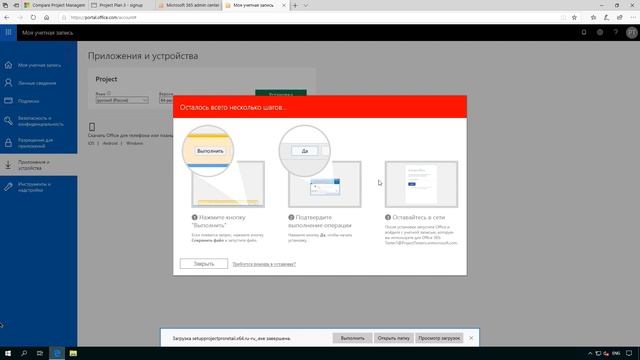Click the share page icon
This screenshot has height=360, width=640.
coord(620,18)
